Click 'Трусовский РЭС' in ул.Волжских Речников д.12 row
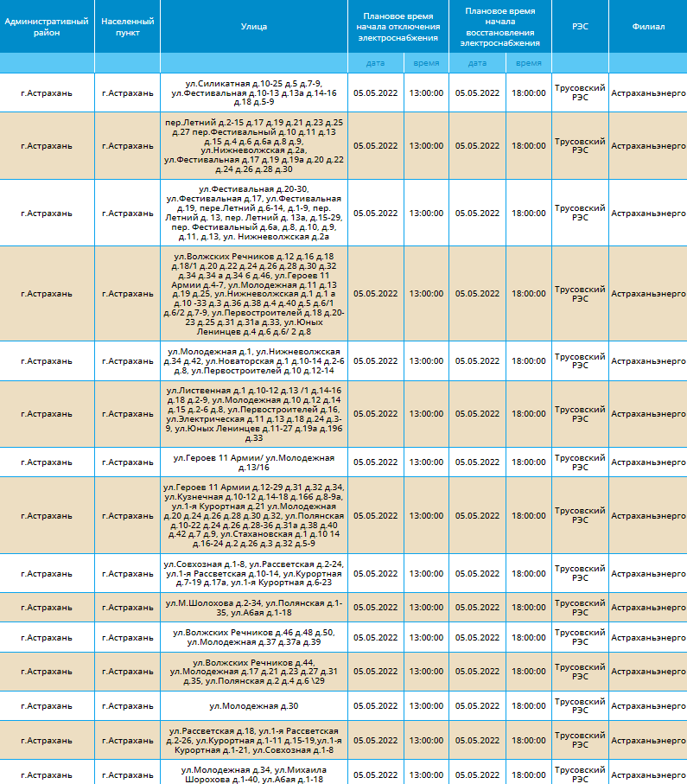This screenshot has height=784, width=687. coord(580,294)
